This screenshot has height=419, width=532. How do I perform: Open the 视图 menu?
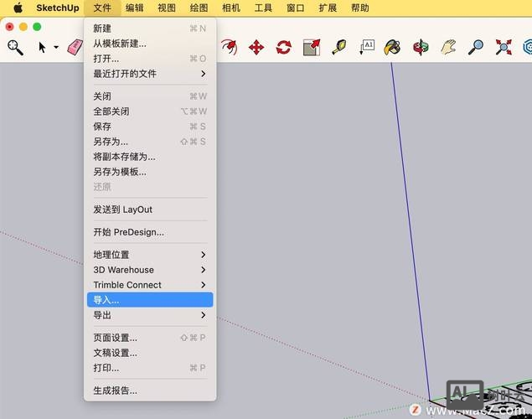coord(167,8)
